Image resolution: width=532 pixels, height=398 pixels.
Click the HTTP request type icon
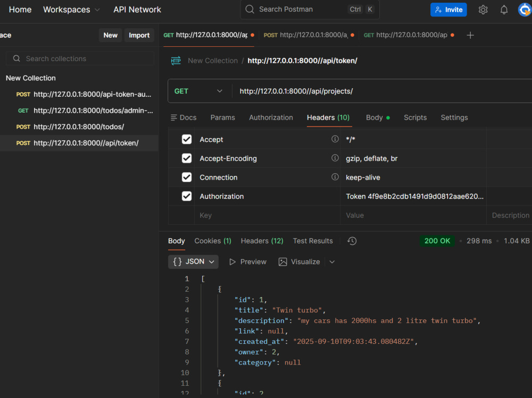click(x=176, y=61)
